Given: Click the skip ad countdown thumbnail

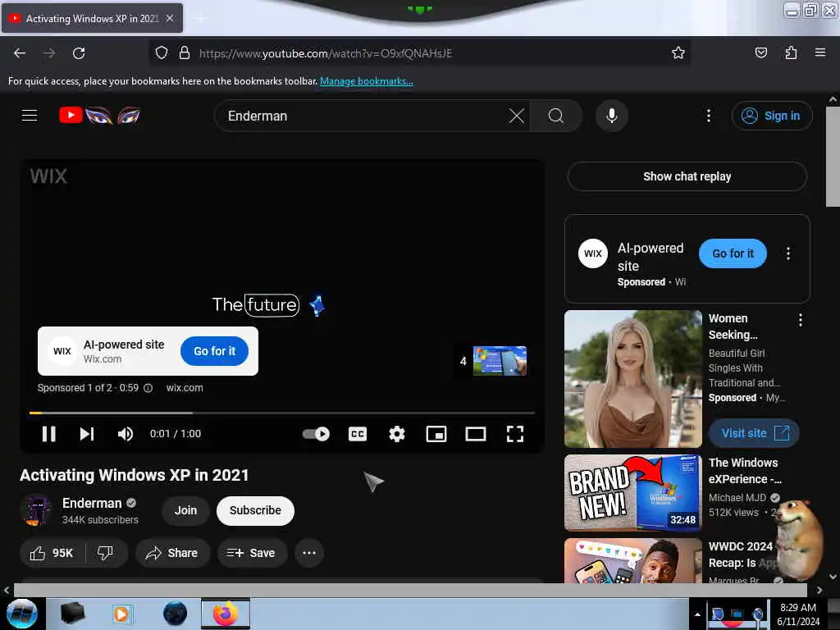Looking at the screenshot, I should click(500, 361).
